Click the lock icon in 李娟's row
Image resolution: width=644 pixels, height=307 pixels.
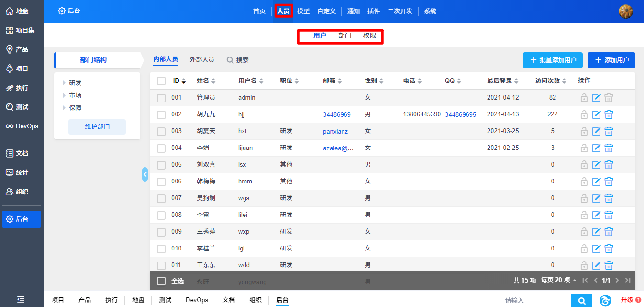[x=584, y=148]
